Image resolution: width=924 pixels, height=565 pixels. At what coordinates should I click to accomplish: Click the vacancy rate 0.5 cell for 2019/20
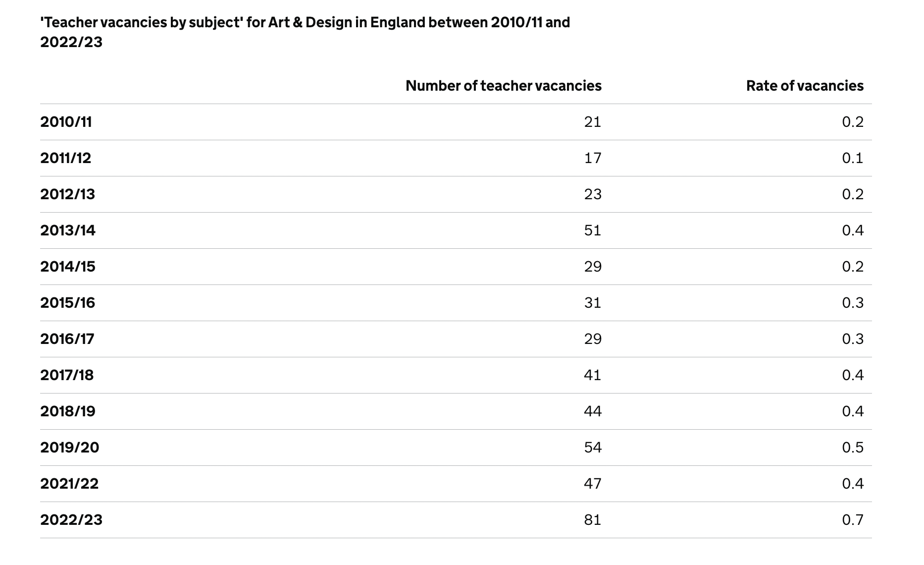coord(853,448)
